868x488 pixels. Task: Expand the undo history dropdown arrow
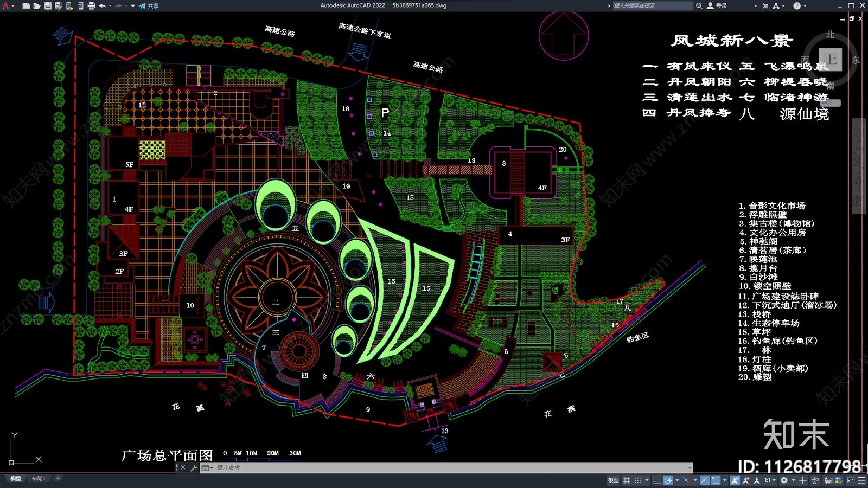click(110, 6)
